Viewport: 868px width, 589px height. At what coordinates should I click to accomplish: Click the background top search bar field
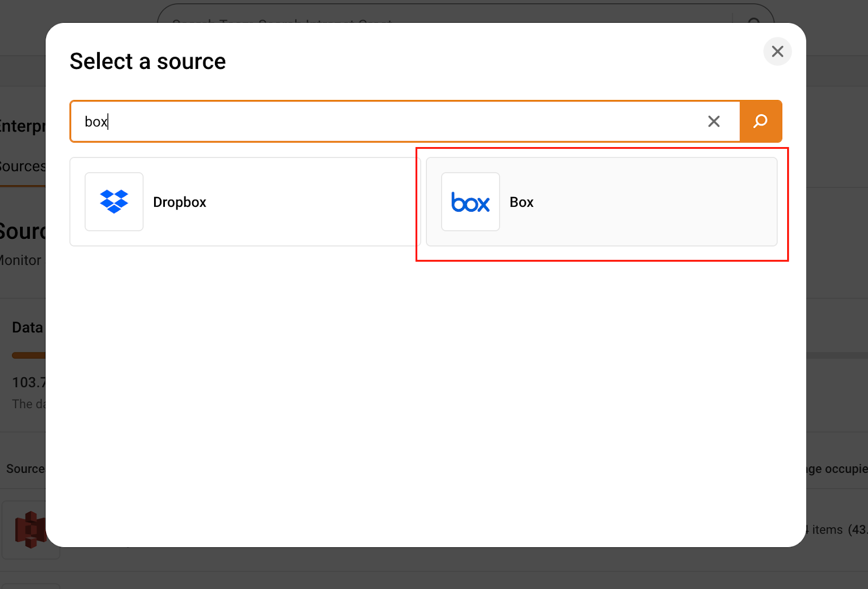434,15
